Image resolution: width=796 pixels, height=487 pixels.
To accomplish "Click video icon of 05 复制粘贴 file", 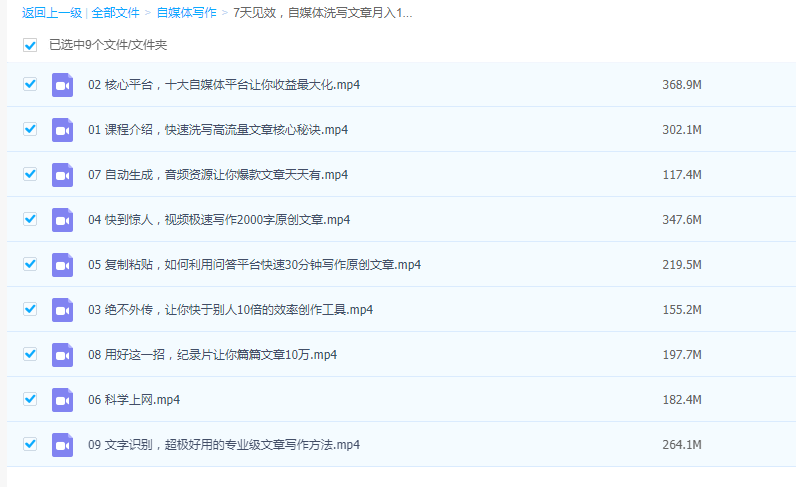I will 63,265.
